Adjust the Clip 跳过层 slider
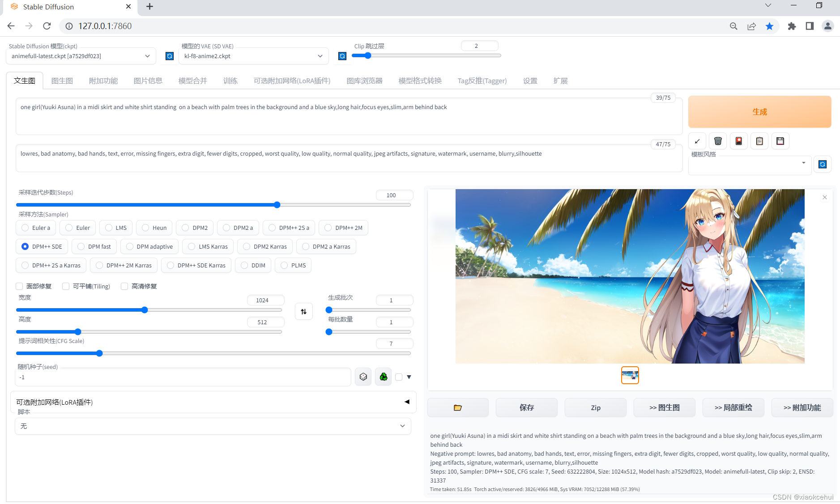 click(x=426, y=55)
